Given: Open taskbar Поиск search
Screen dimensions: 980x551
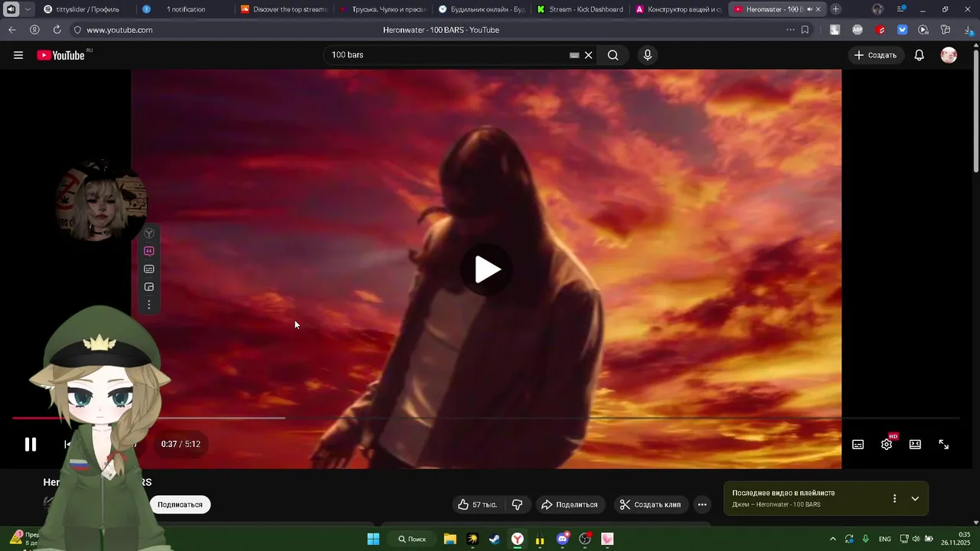Looking at the screenshot, I should click(x=412, y=539).
